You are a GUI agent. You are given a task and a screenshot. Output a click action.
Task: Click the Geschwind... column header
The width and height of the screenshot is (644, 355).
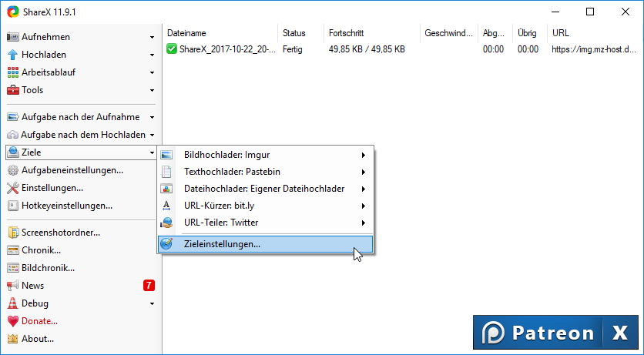(449, 33)
